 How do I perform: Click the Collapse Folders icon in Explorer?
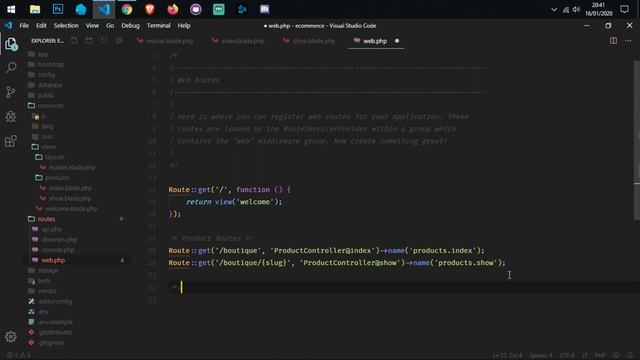click(119, 40)
